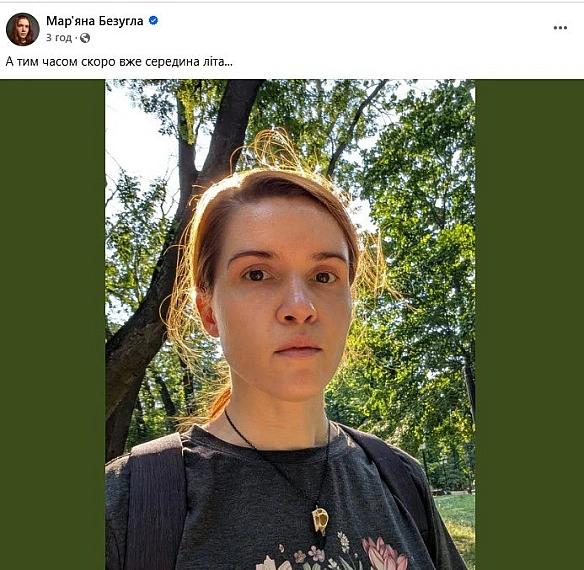Viewport: 584px width, 570px height.
Task: Click the word 'літа' in the caption
Action: tap(218, 62)
